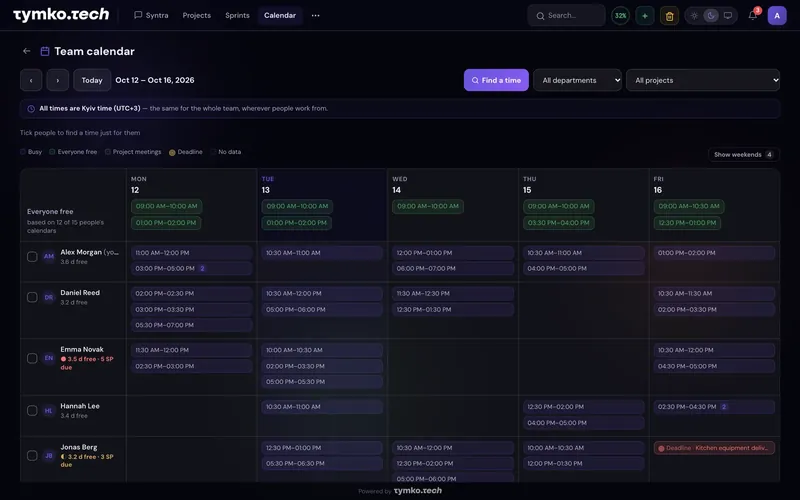Open the All departments dropdown
Screen dimensions: 800x500
[x=577, y=80]
